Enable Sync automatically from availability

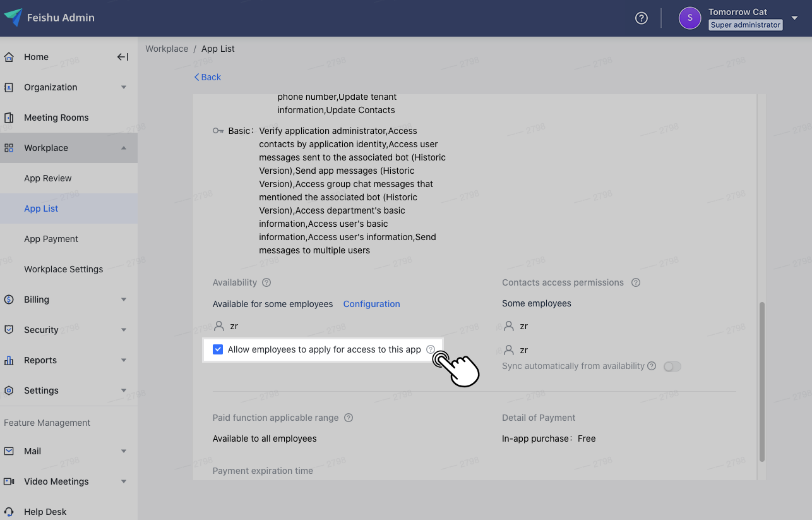(x=672, y=366)
